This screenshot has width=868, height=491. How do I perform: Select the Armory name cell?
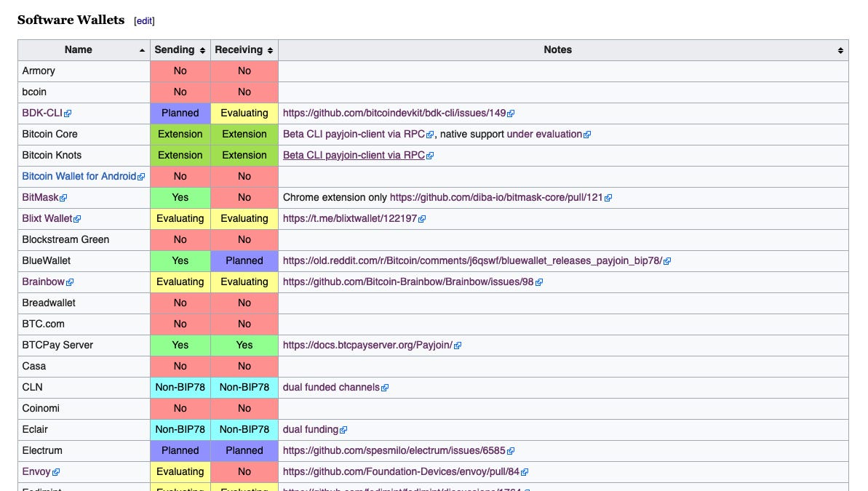[x=84, y=71]
